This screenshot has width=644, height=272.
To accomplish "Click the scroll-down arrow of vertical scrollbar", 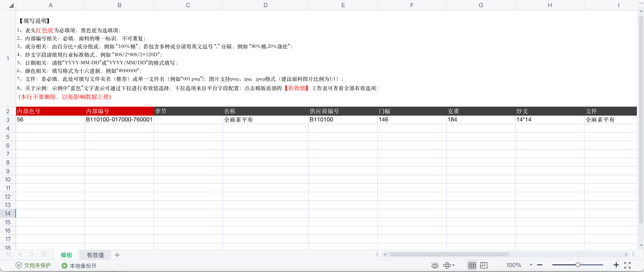I will click(641, 246).
